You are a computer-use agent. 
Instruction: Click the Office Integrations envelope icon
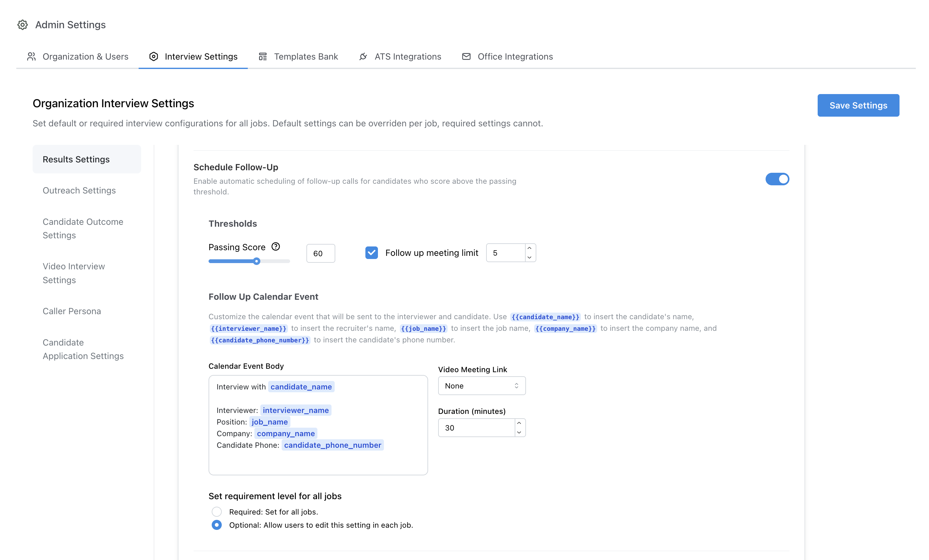click(x=466, y=56)
